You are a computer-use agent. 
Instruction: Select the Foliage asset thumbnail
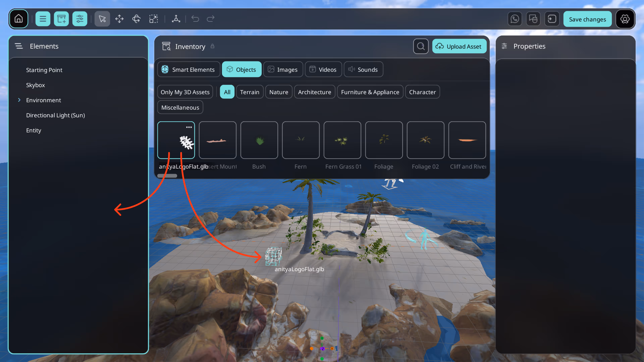click(384, 140)
